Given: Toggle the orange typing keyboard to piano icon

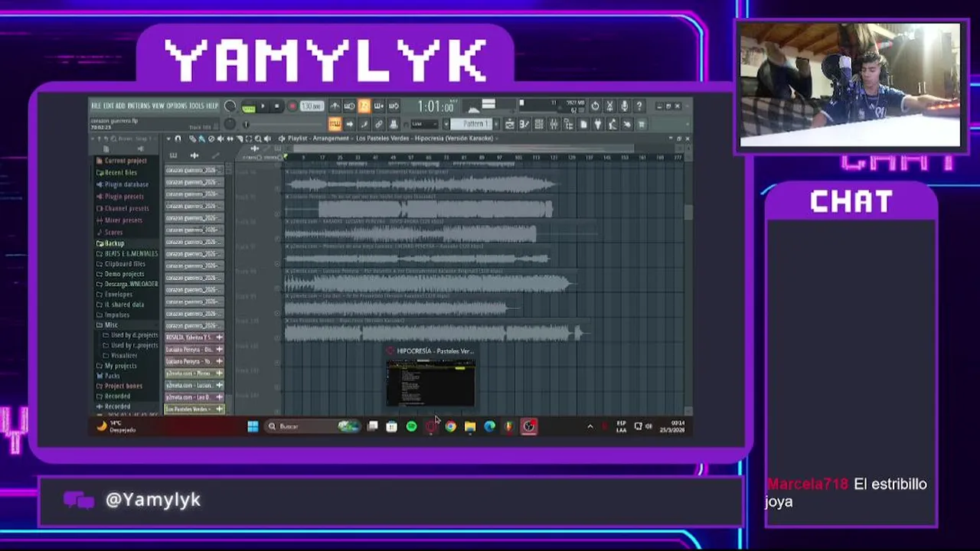Looking at the screenshot, I should tap(335, 124).
